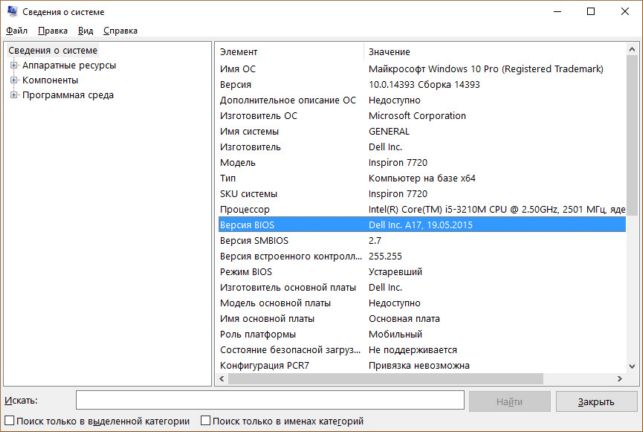Select the Тип row
Screen dimensions: 643x432
pyautogui.click(x=422, y=178)
